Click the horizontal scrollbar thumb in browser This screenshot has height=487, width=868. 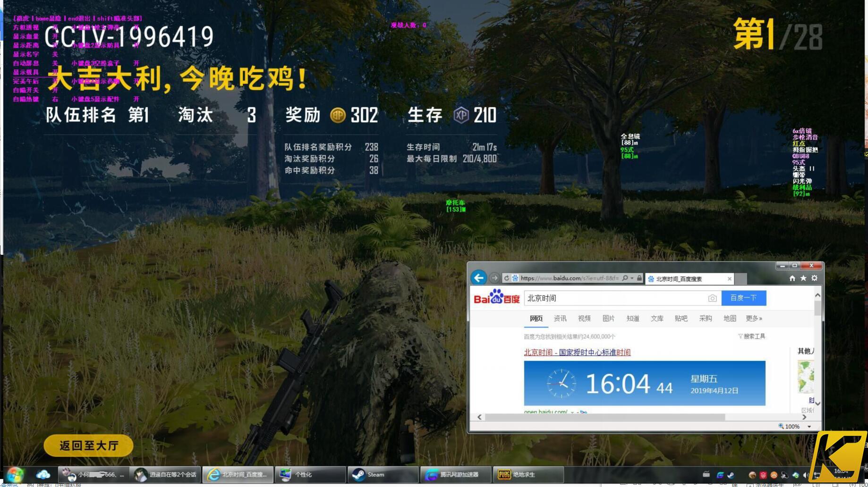click(605, 417)
